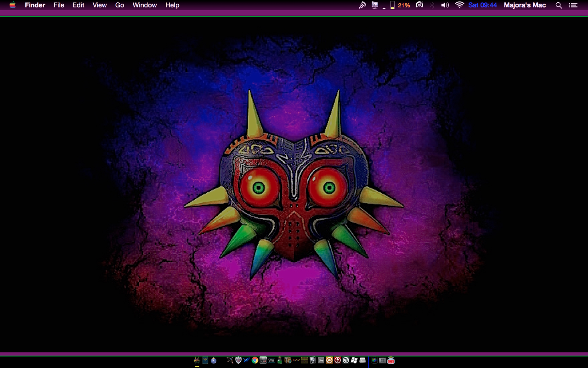This screenshot has height=368, width=588.
Task: Open the Majora's Mac user menu
Action: [x=525, y=5]
